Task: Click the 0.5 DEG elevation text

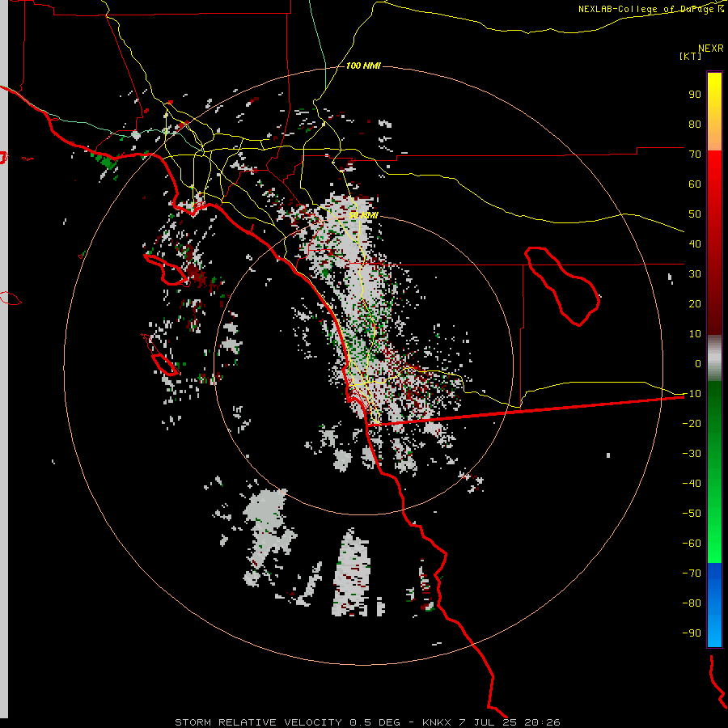Action: pyautogui.click(x=375, y=722)
